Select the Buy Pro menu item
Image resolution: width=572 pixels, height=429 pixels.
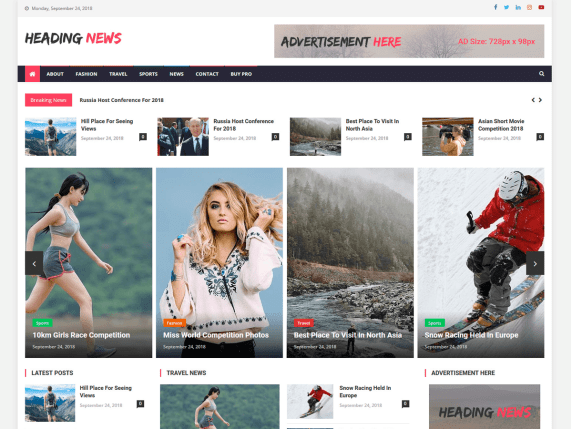(241, 74)
